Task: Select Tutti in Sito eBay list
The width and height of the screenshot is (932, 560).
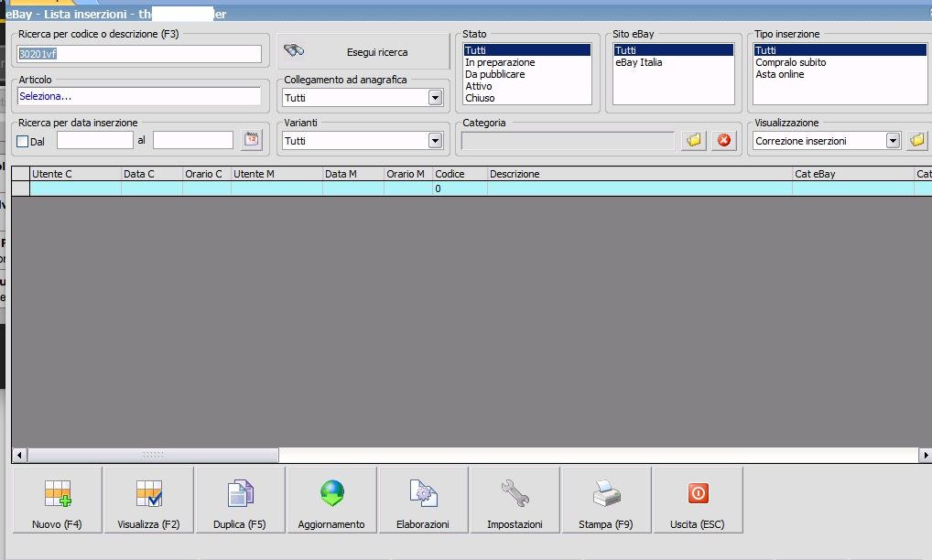Action: (x=674, y=50)
